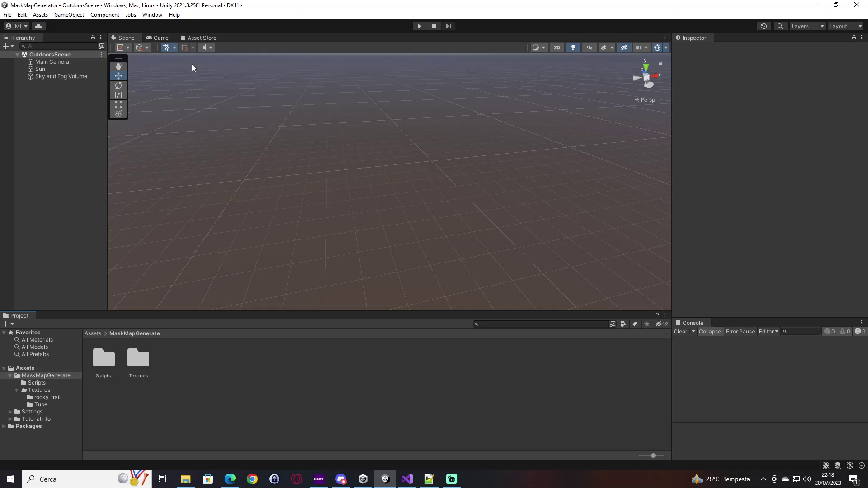Select the Move tool in scene toolbar
868x488 pixels.
tap(118, 76)
